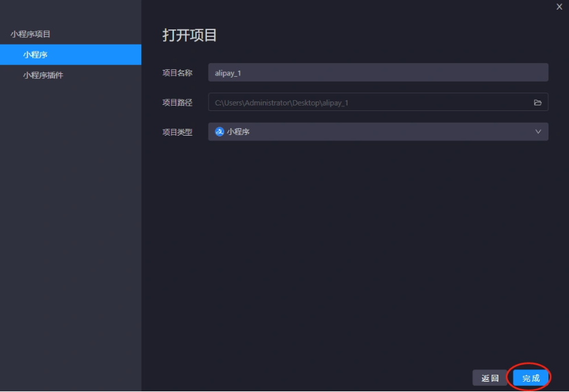Click the 项目路径 label
Screen dimensions: 569x392
coord(177,103)
